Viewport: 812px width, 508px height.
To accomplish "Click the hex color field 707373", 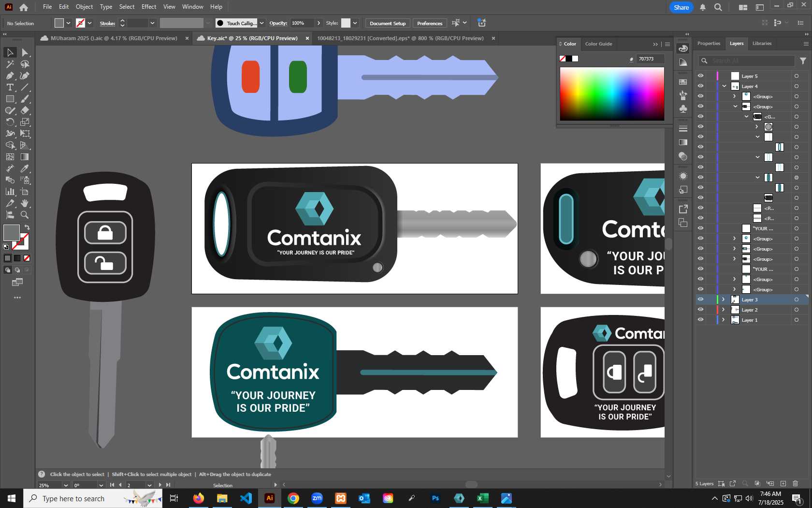I will (x=650, y=59).
